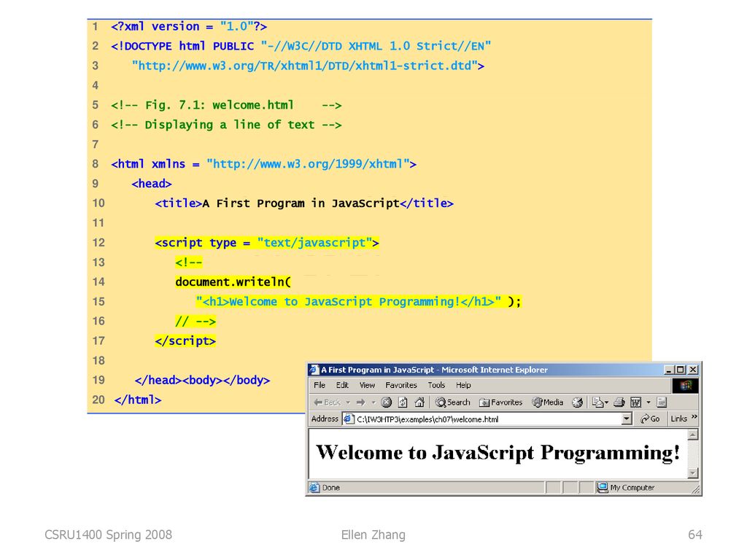Click the Address label
This screenshot has width=747, height=560.
click(325, 419)
